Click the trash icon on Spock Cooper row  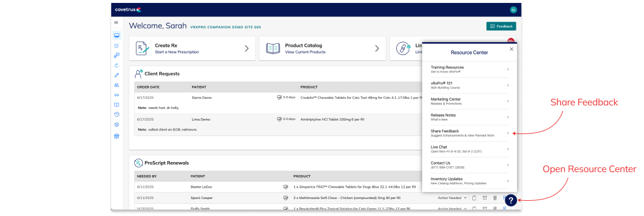(495, 198)
